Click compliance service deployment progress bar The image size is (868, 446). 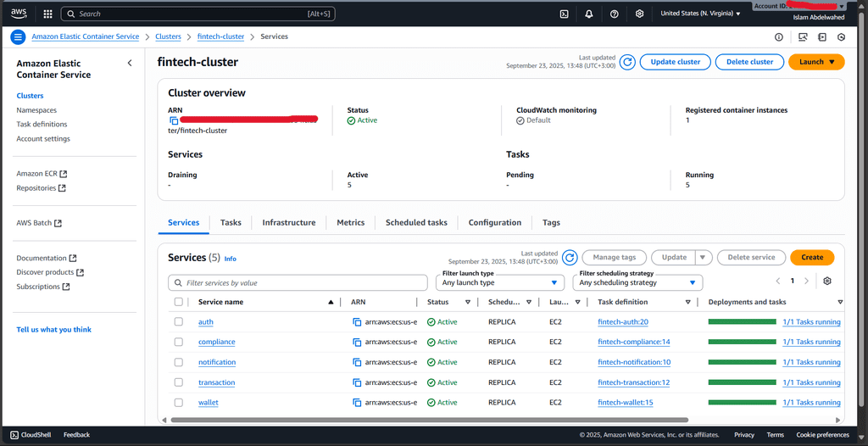click(743, 342)
